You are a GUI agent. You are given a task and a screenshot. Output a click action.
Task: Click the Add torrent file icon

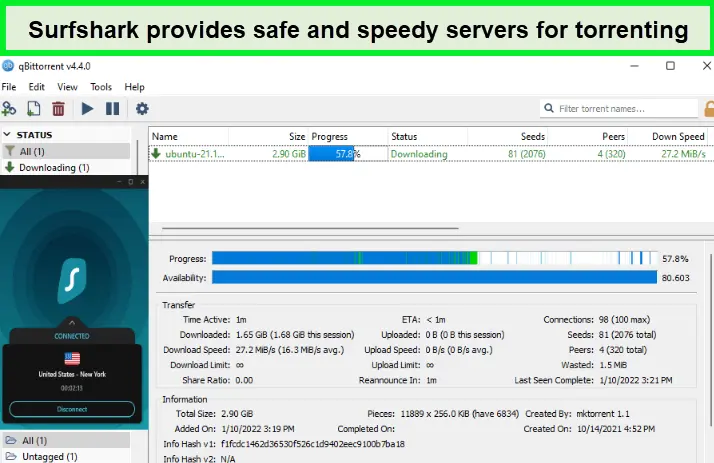click(x=34, y=109)
